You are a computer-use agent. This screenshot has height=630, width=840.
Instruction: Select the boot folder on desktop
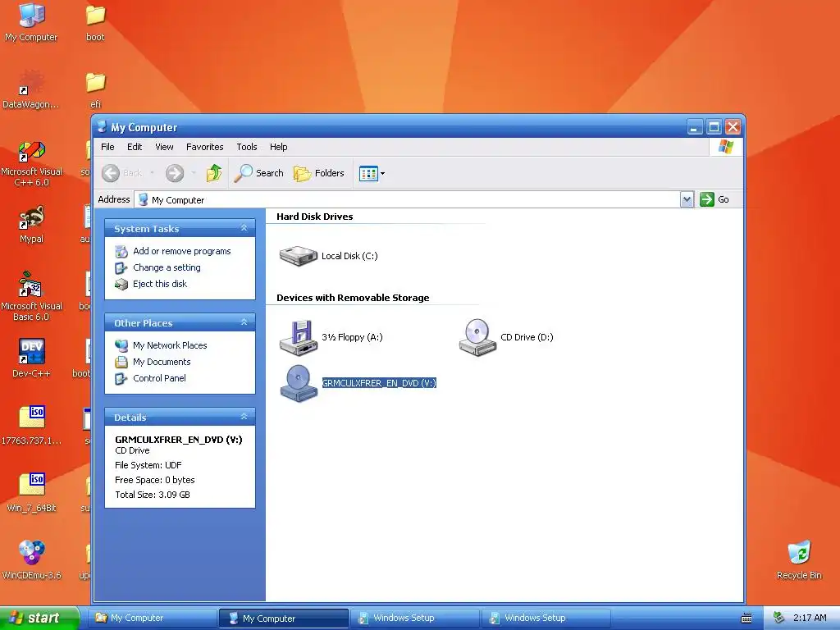pyautogui.click(x=95, y=22)
